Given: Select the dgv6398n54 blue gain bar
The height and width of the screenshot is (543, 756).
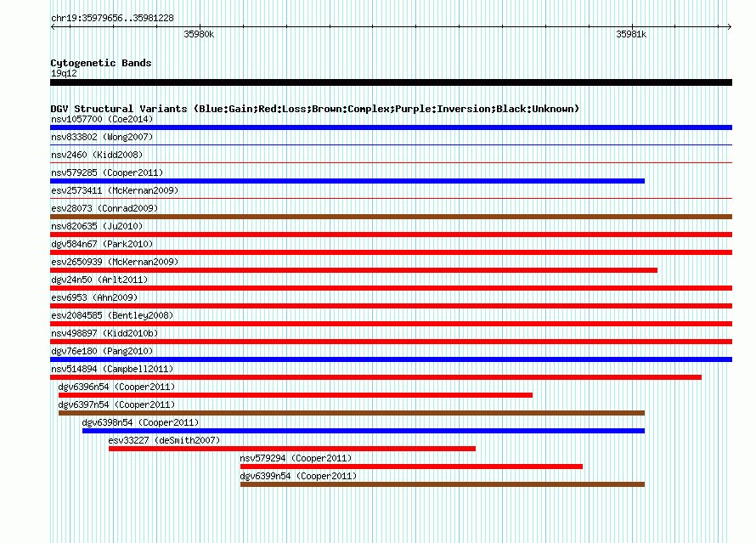Looking at the screenshot, I should coord(364,431).
